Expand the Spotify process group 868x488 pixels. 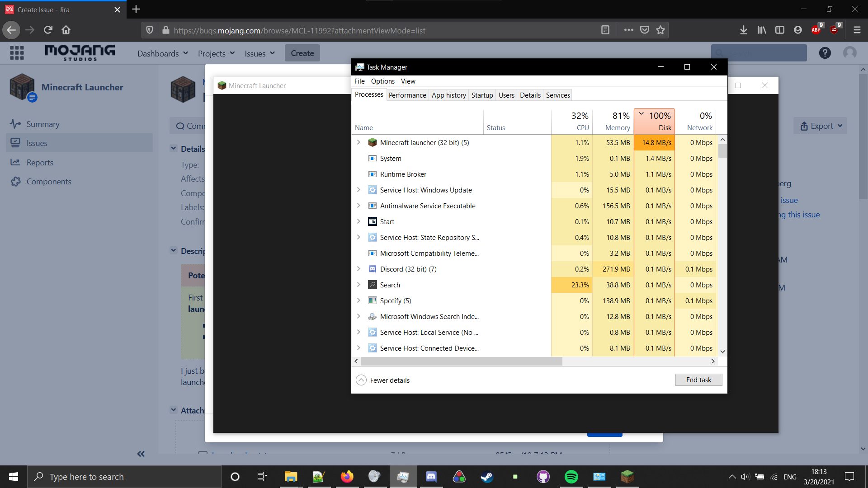pos(359,300)
